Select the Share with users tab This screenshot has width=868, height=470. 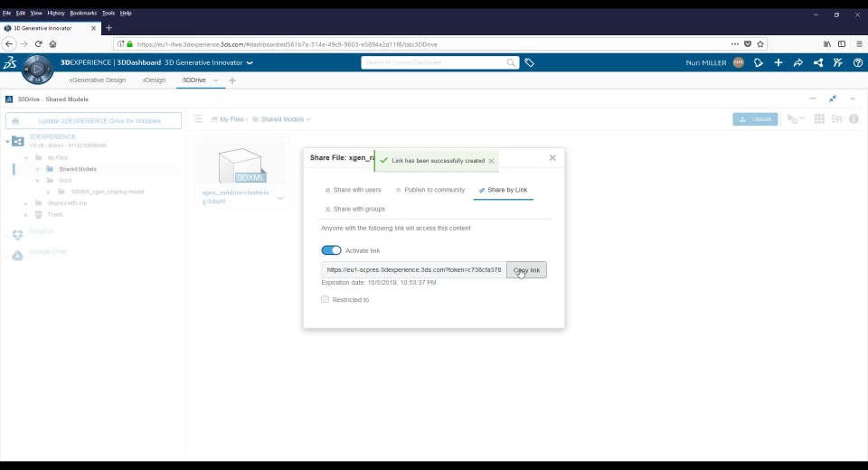point(353,190)
